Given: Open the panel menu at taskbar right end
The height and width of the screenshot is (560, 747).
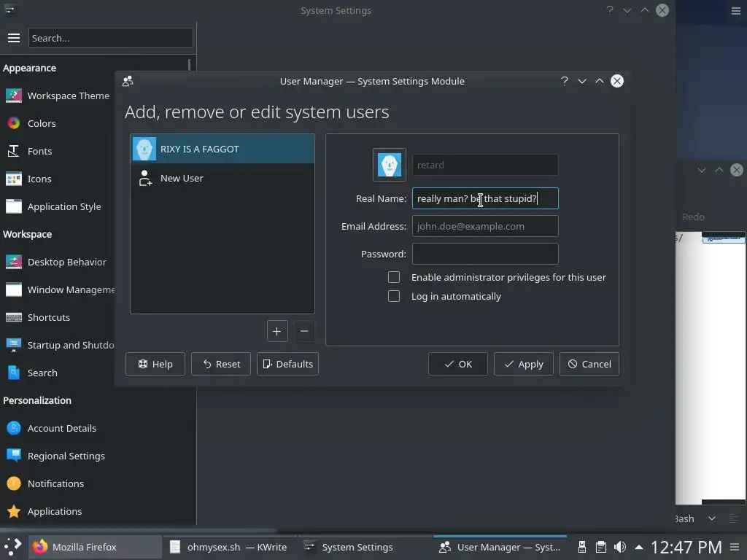Looking at the screenshot, I should [735, 547].
